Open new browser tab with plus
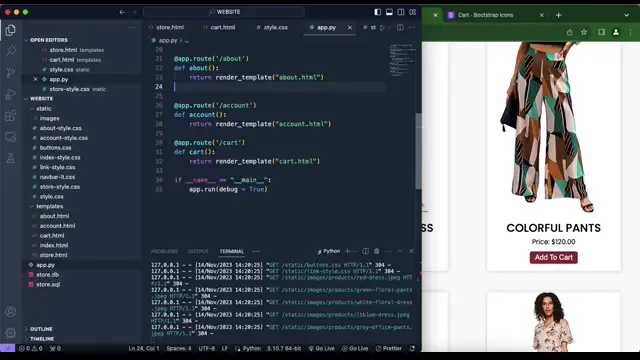 558,15
